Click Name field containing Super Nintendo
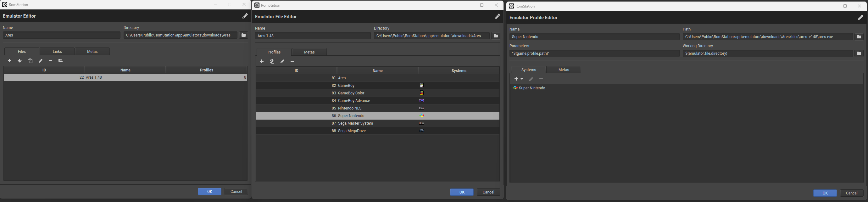This screenshot has height=202, width=868. click(x=594, y=37)
